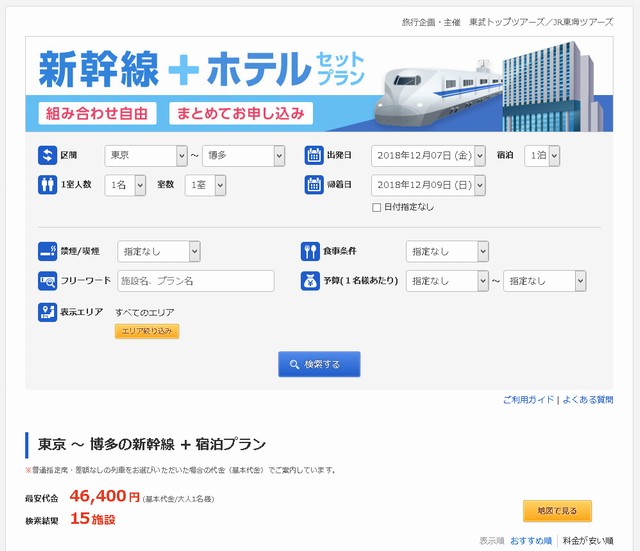Click the smoking icon beside 禁煙/喫煙
This screenshot has height=551, width=640.
47,251
